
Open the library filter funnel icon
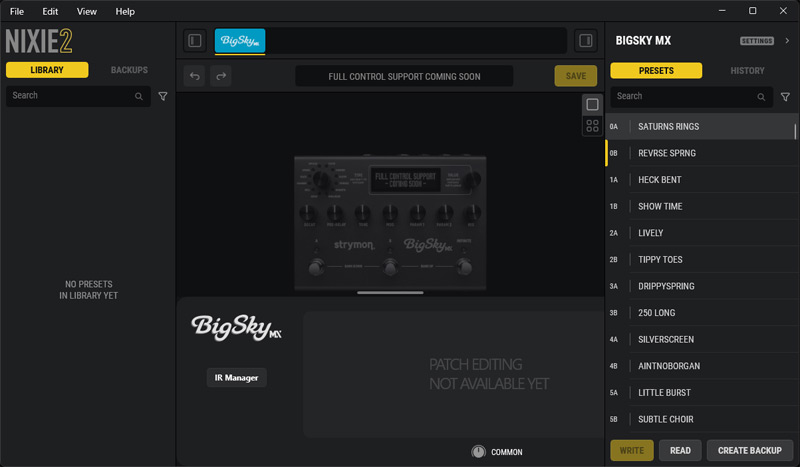click(x=163, y=96)
